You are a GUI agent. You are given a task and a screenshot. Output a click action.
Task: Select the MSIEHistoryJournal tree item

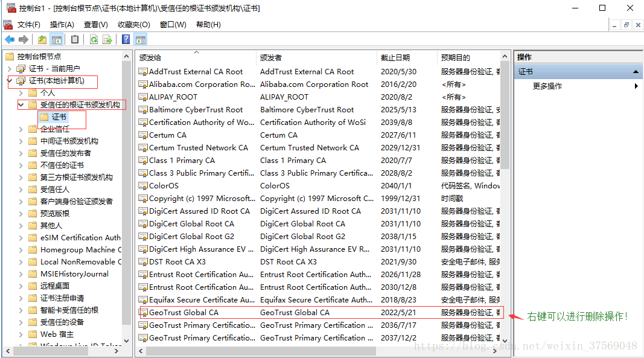pos(74,273)
